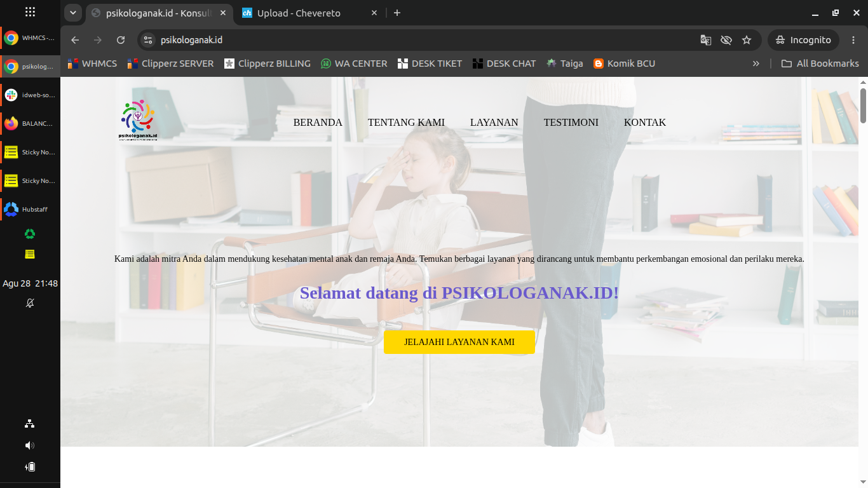Image resolution: width=868 pixels, height=488 pixels.
Task: Open network status icon in panel
Action: [x=30, y=424]
